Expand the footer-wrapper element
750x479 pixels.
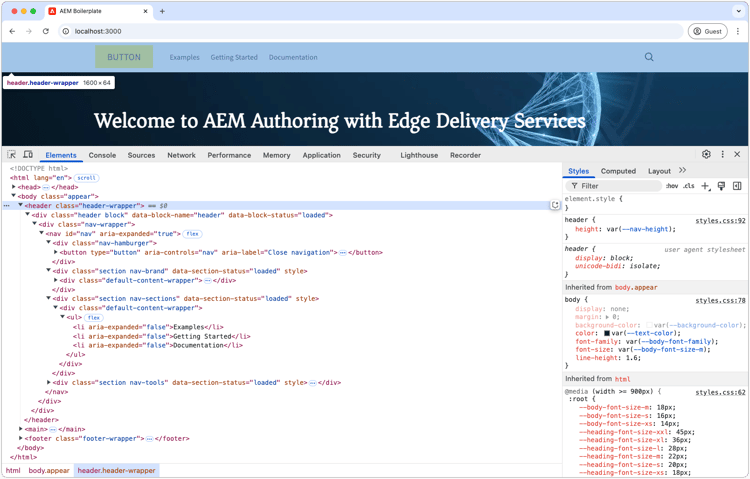coord(21,438)
